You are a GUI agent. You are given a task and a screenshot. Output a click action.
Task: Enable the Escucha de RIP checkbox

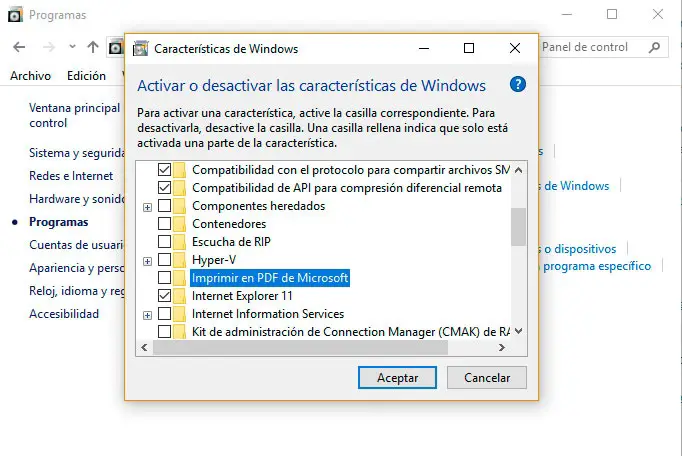tap(164, 241)
